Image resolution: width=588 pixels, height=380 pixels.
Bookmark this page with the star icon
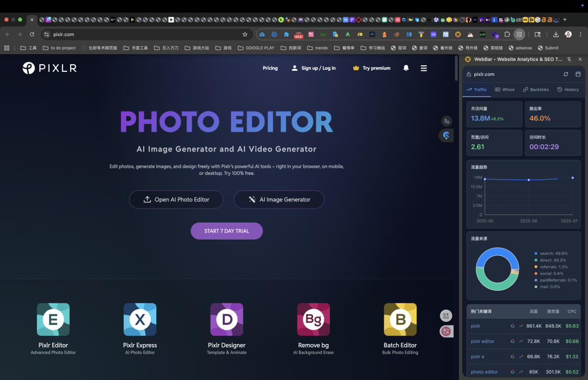[x=245, y=34]
